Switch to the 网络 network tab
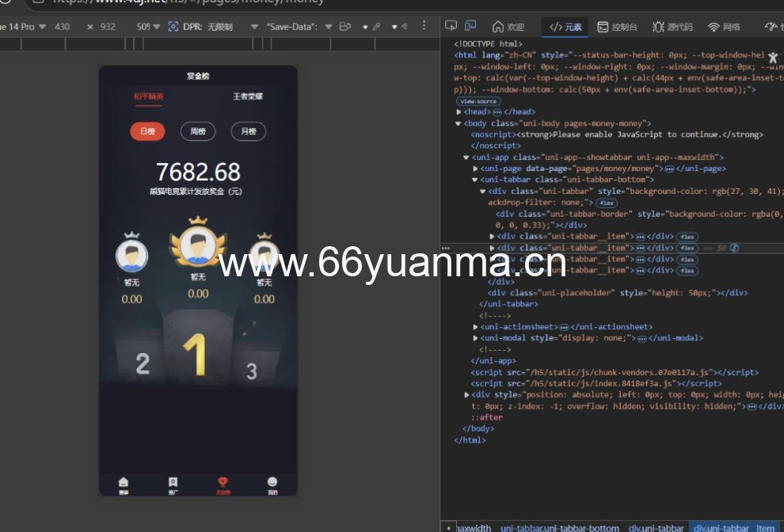This screenshot has height=532, width=784. (724, 26)
